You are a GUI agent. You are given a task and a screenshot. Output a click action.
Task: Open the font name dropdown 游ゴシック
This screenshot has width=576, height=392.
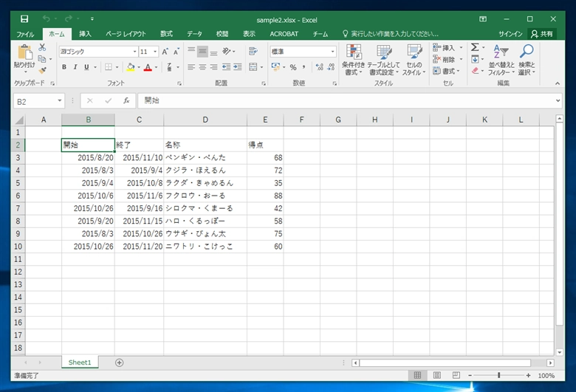pos(134,52)
